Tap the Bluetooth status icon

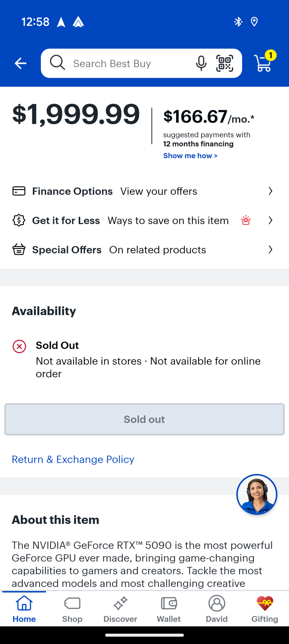tap(238, 22)
